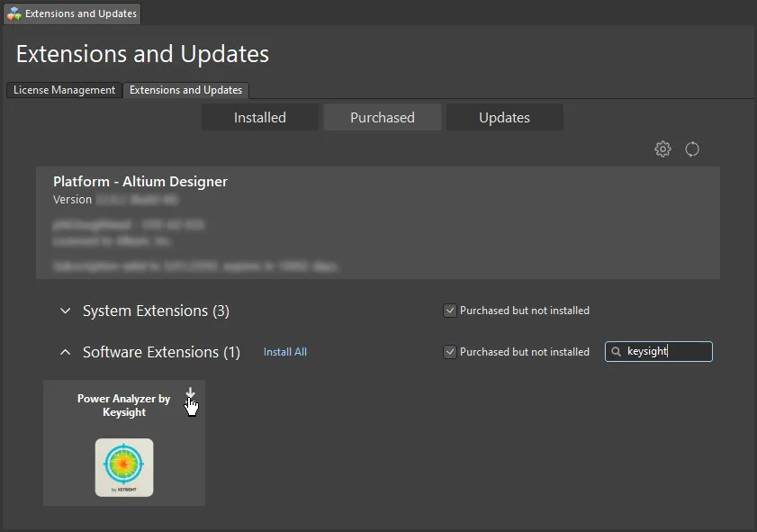Click the Power Analyzer Keysight logo thumbnail
Viewport: 757px width, 532px height.
point(124,467)
